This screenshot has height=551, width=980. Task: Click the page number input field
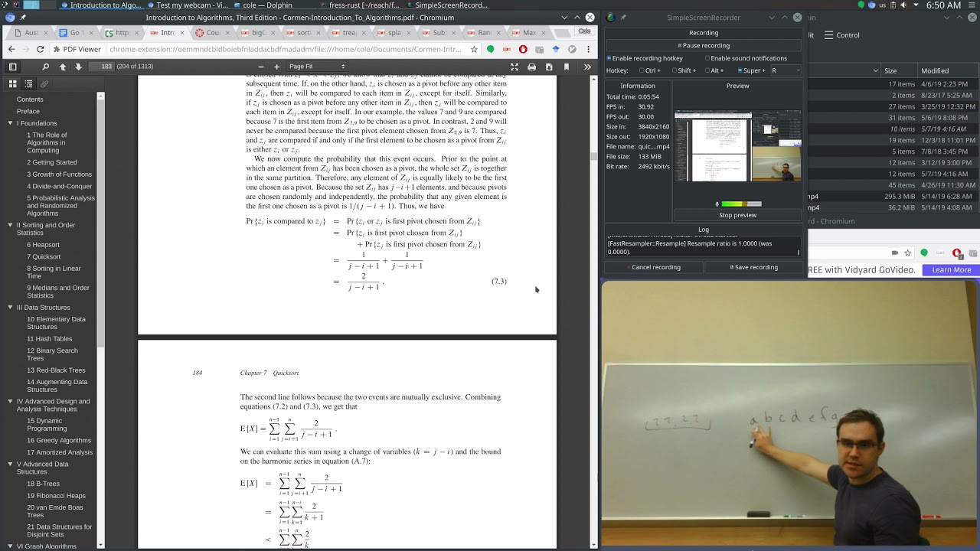[101, 67]
